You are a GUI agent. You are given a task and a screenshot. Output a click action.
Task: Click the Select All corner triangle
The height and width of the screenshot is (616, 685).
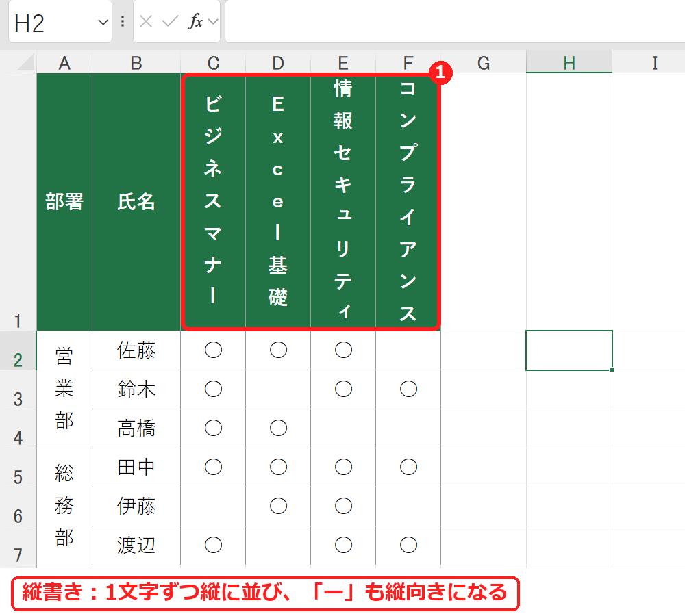coord(25,62)
